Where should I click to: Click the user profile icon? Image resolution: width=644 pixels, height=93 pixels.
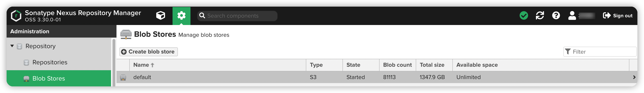click(572, 16)
